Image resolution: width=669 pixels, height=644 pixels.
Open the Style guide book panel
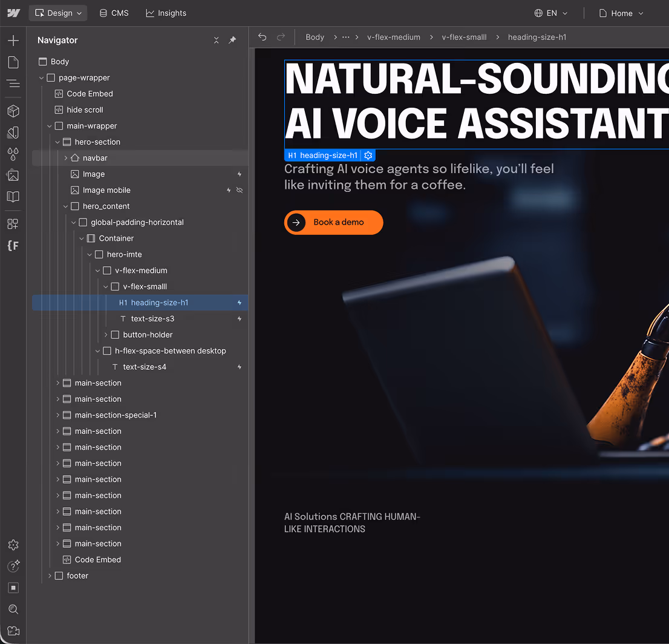13,197
